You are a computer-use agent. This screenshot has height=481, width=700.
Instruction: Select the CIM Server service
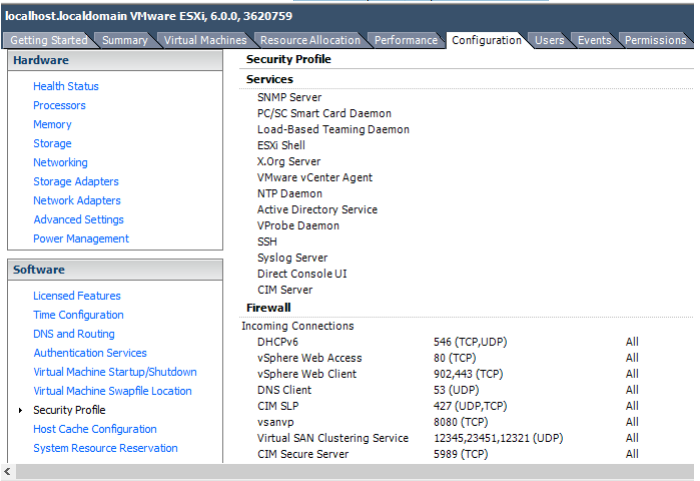tap(285, 290)
